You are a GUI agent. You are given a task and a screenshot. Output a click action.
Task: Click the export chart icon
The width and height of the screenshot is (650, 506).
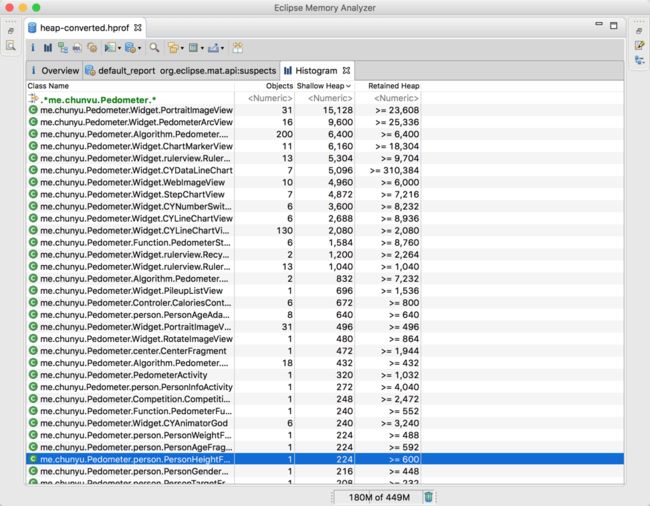coord(213,48)
